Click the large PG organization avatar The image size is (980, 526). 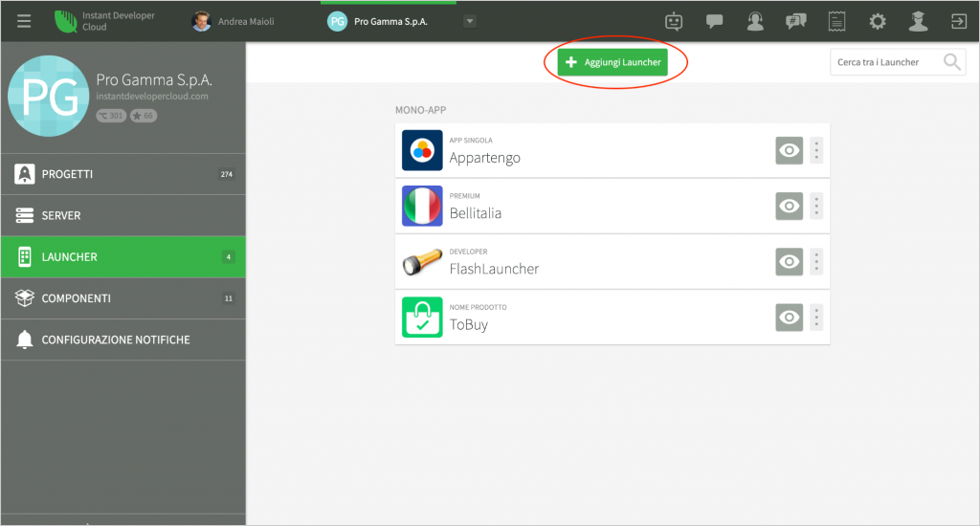48,96
